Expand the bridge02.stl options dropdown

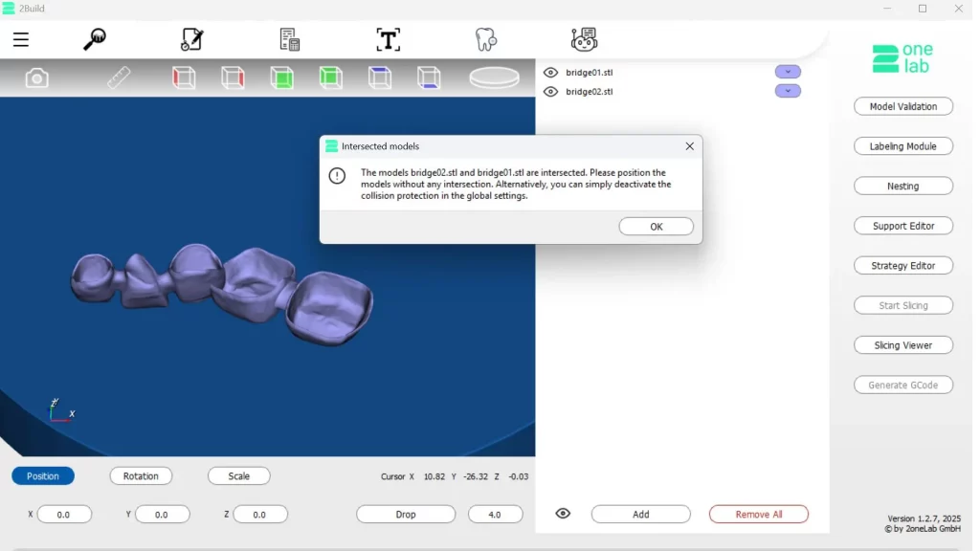(x=788, y=91)
